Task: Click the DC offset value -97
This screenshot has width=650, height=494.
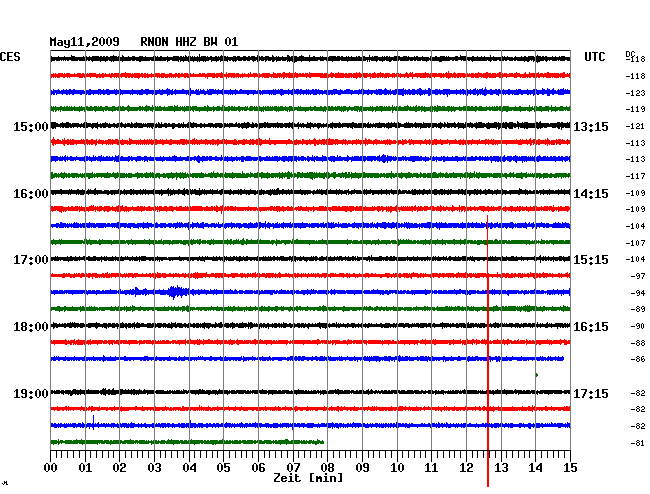Action: pos(638,276)
